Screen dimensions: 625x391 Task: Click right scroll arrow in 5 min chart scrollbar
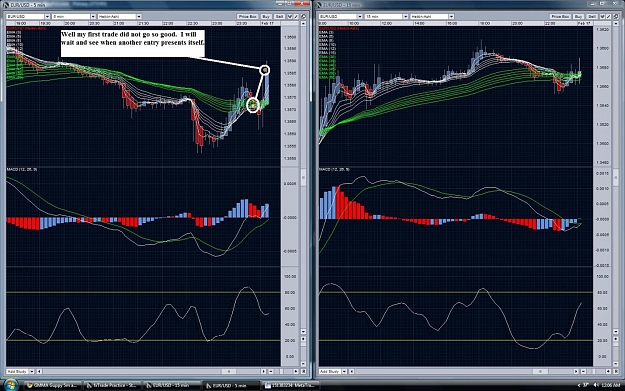pyautogui.click(x=263, y=371)
